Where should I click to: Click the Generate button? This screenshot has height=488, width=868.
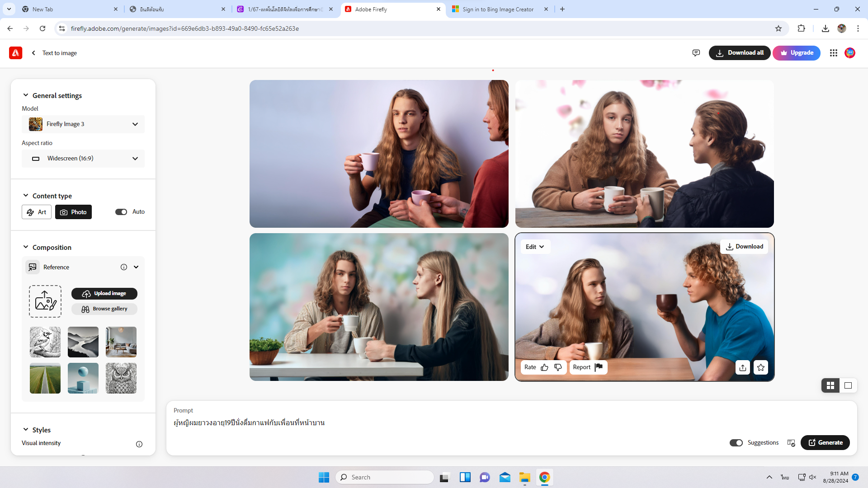point(825,443)
